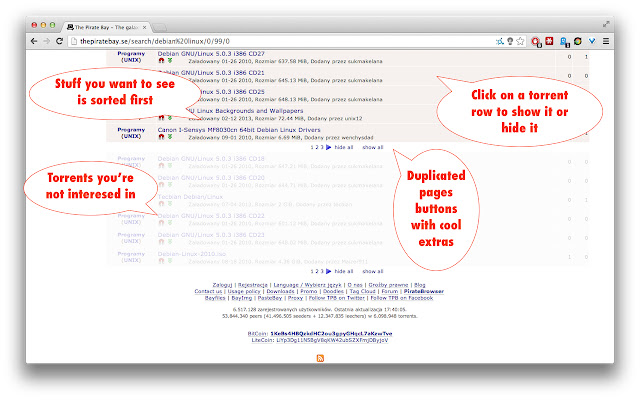Open the red magnifier extension icon
Screen dimensions: 640x400
536,41
